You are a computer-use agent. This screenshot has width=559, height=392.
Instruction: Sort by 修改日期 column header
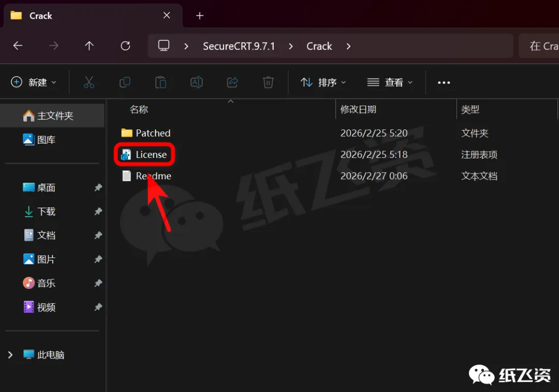click(x=358, y=109)
